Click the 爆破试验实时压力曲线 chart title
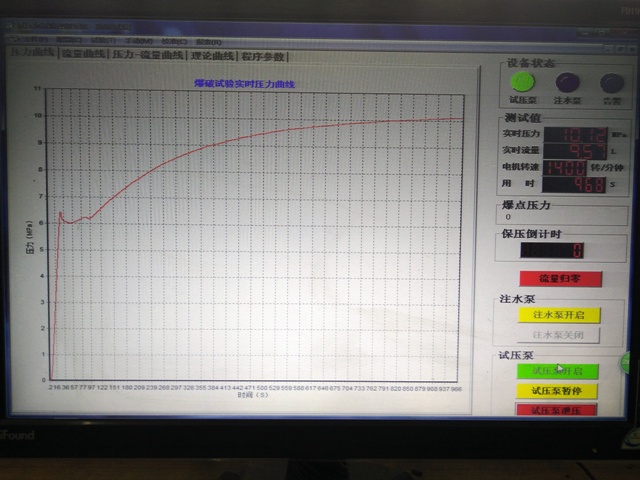Viewport: 640px width, 480px height. pos(245,85)
